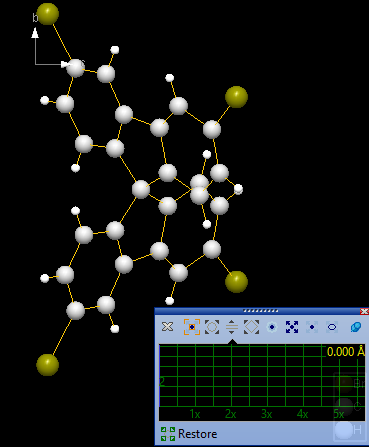Click the green Restore icon
This screenshot has width=369, height=447.
coord(168,434)
